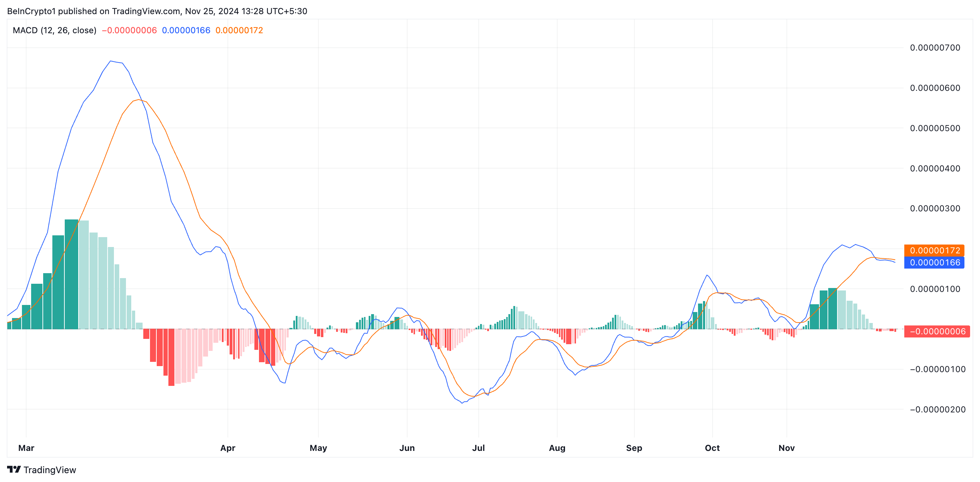Click the published-on-TradingView header text
980x482 pixels.
157,11
